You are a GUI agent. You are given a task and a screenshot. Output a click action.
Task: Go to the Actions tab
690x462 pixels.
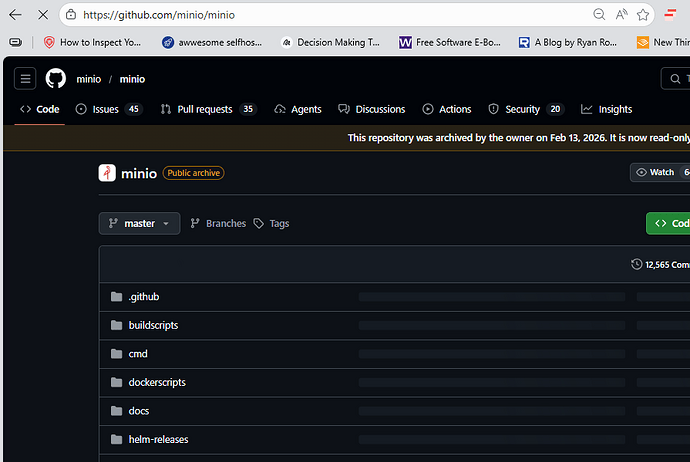click(x=446, y=109)
